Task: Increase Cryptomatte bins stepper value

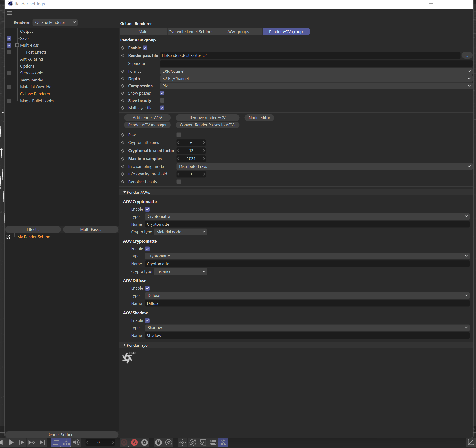Action: coord(204,143)
